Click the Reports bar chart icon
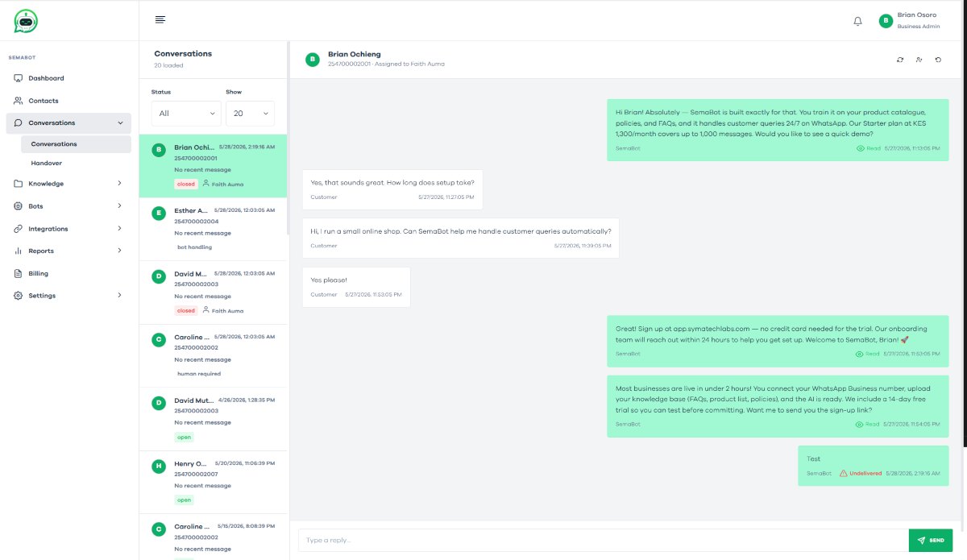Viewport: 967px width, 560px height. (x=19, y=251)
